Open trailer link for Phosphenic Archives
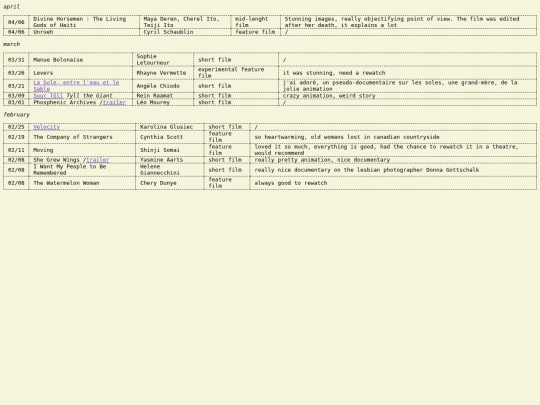Screen dimensions: 540x405 click(114, 102)
